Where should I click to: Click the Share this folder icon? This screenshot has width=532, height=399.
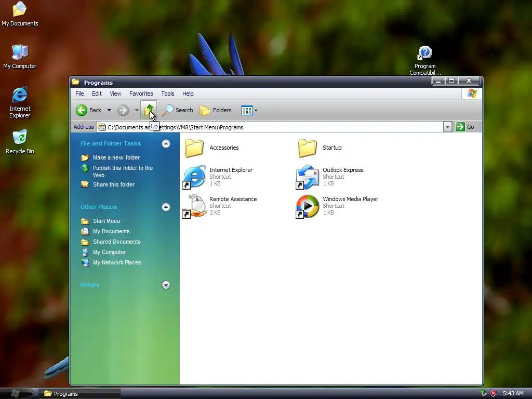coord(85,184)
